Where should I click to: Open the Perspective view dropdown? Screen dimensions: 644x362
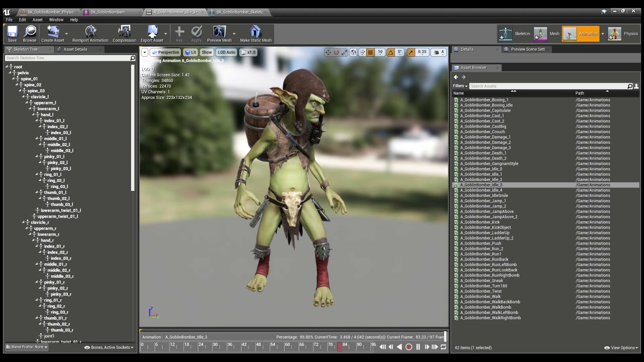[x=165, y=52]
